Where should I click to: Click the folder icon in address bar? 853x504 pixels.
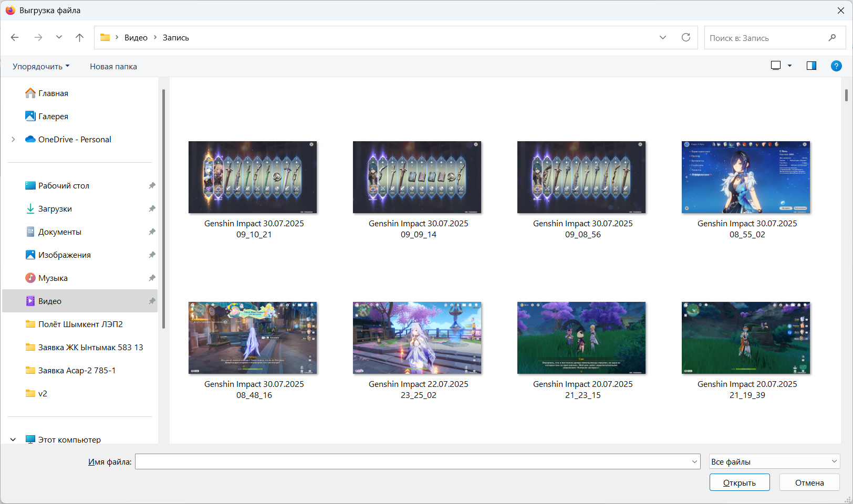coord(105,37)
